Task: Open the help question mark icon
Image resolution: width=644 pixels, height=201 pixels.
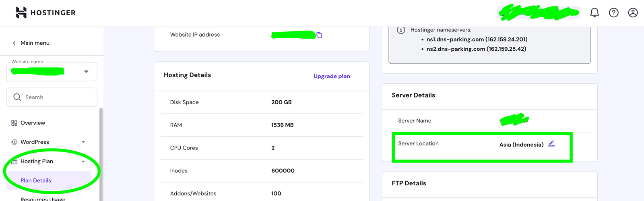Action: (614, 13)
